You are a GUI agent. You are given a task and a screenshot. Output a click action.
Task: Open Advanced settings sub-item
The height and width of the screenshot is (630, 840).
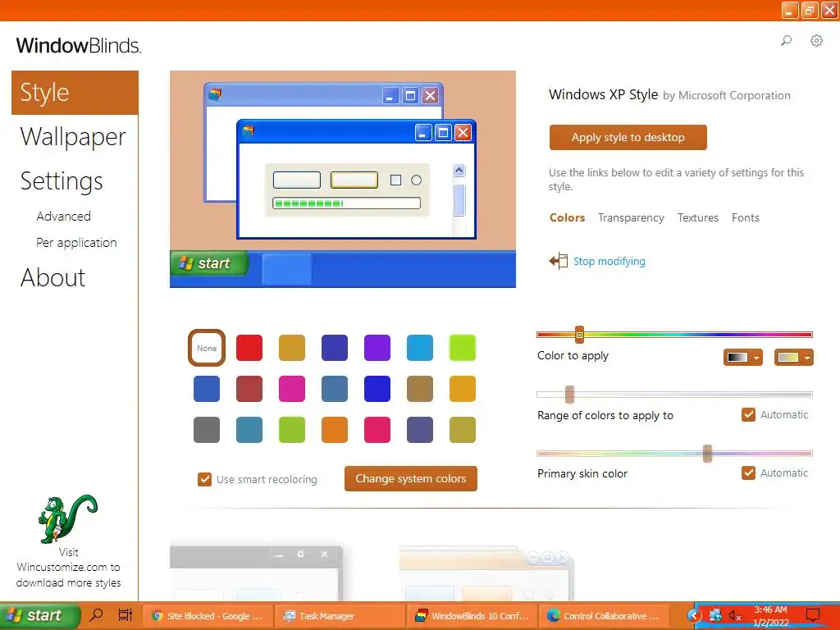click(63, 216)
